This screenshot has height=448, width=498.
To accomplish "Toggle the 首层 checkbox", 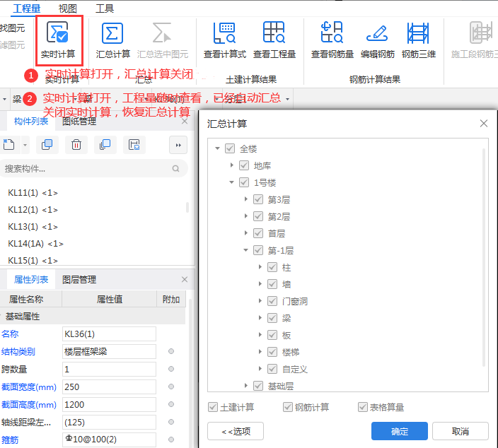I will click(x=258, y=233).
